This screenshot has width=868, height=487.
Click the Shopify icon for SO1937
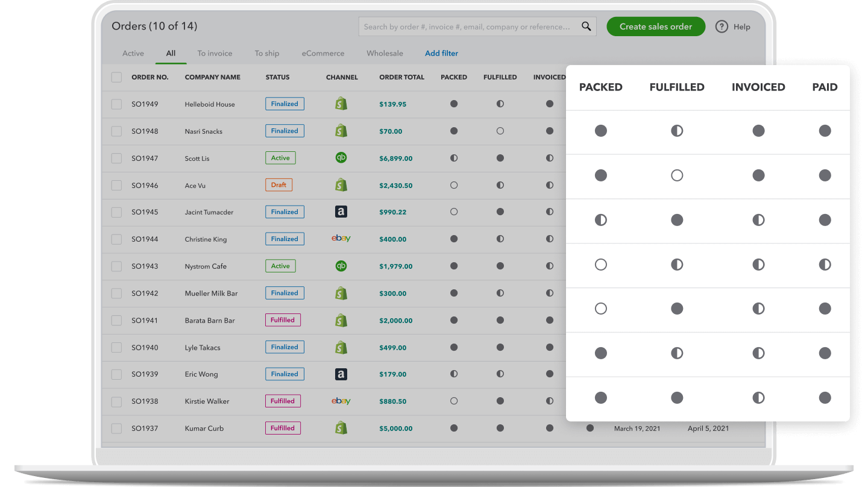[x=341, y=428]
